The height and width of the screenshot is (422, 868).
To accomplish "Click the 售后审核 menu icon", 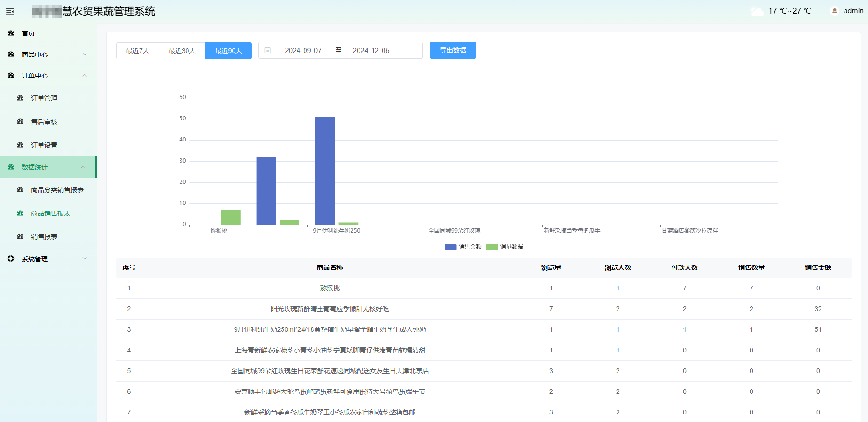I will click(20, 122).
